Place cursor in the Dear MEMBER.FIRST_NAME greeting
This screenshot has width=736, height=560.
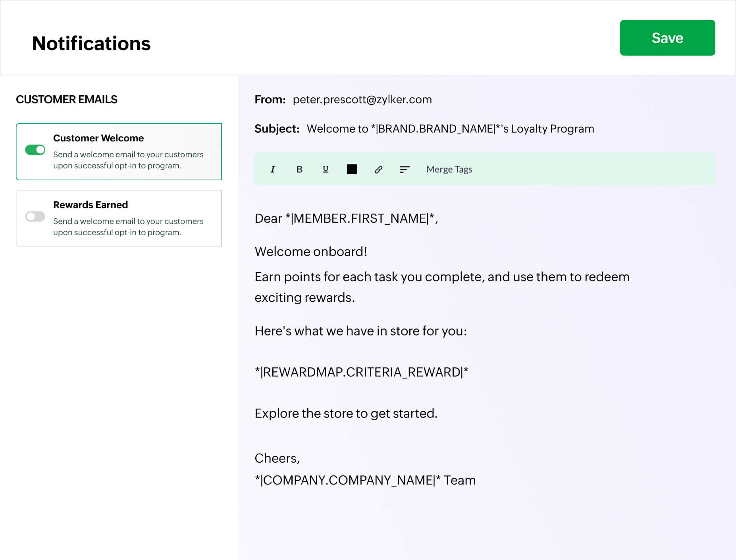pos(346,218)
